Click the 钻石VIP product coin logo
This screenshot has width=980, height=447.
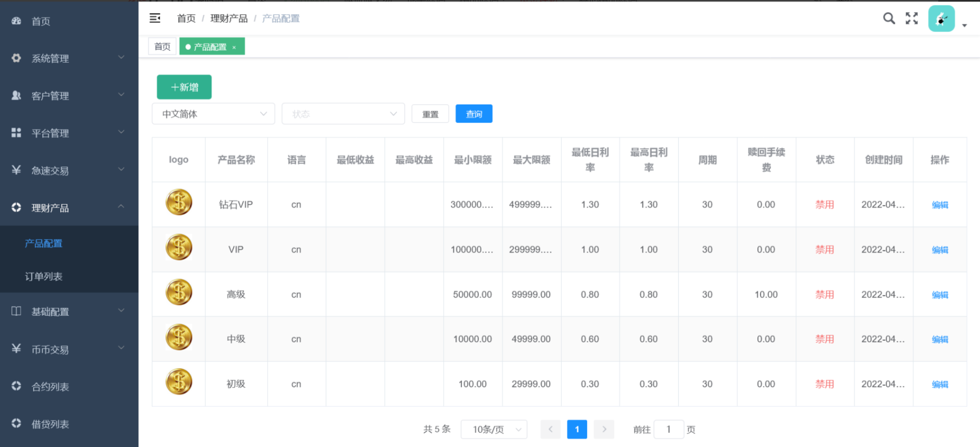[x=179, y=203]
